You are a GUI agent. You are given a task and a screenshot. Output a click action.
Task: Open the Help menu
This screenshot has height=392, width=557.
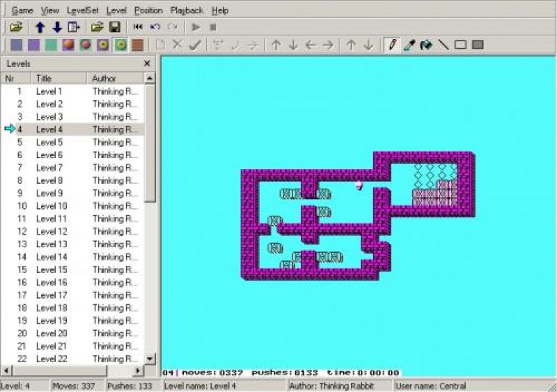click(x=220, y=10)
